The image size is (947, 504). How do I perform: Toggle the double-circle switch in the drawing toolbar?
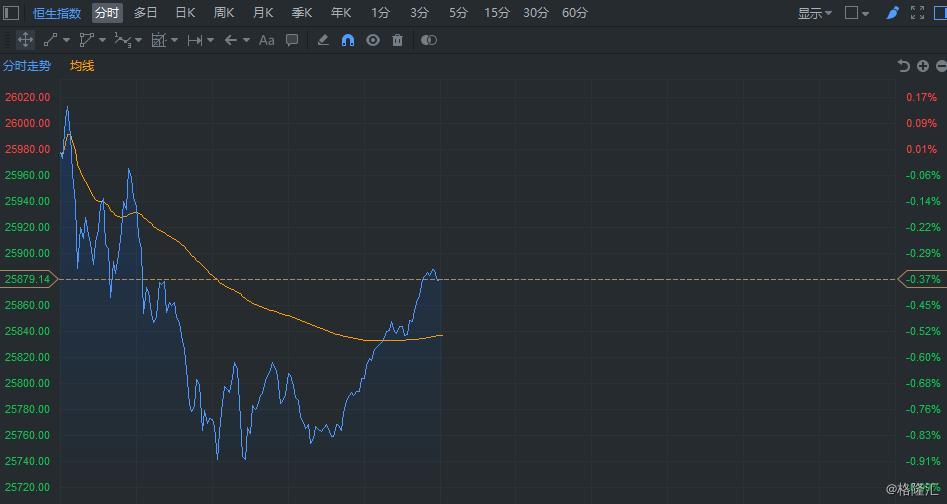point(428,40)
